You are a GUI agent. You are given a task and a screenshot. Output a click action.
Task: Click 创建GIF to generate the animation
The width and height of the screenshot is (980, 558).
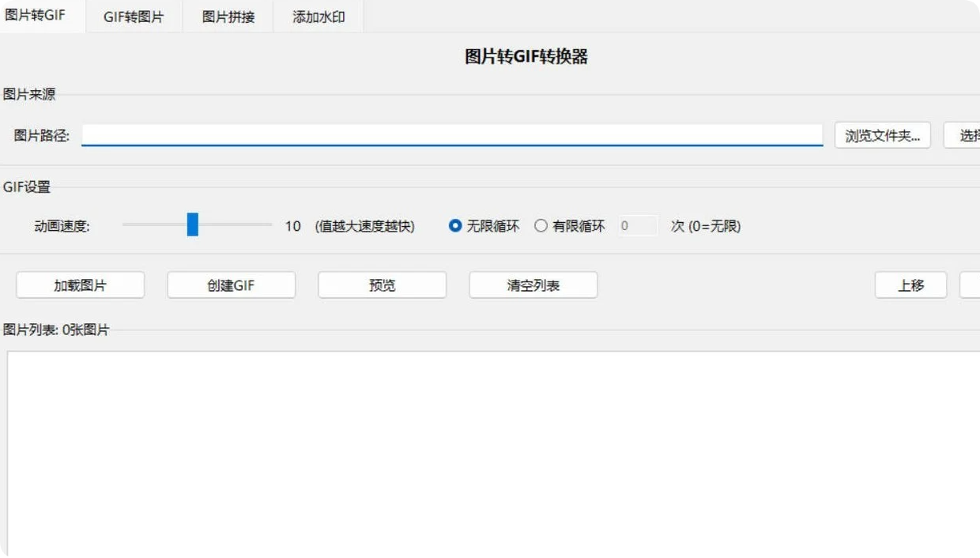tap(231, 285)
